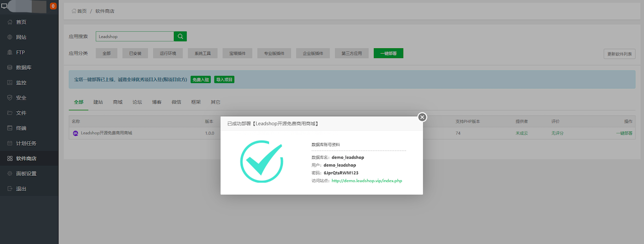
Task: Click the shield icon beside 安全
Action: [10, 98]
